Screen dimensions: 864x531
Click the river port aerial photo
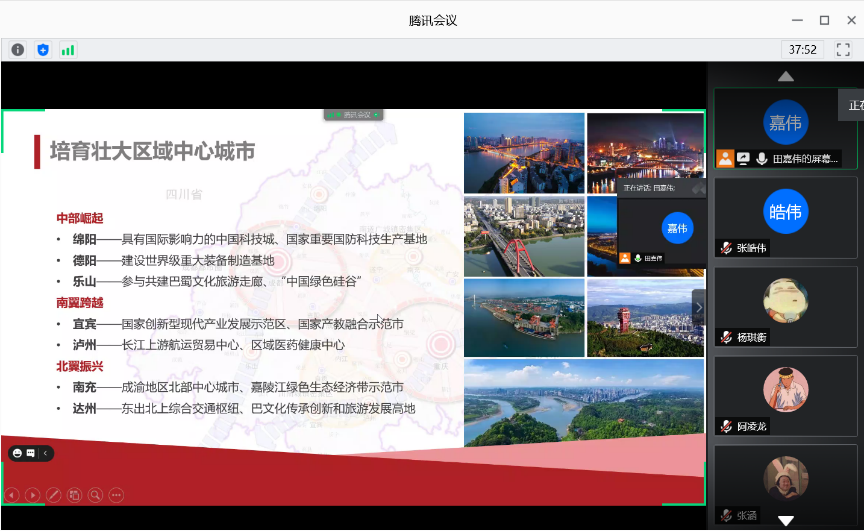524,318
